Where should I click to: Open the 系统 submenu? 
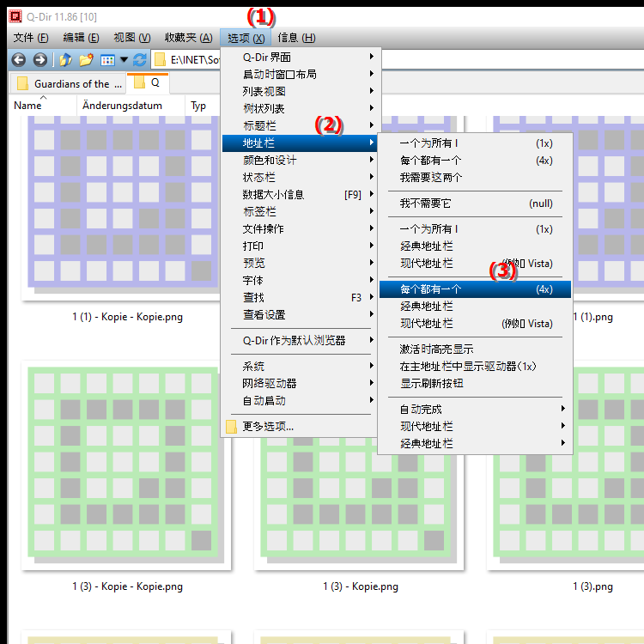pos(301,366)
